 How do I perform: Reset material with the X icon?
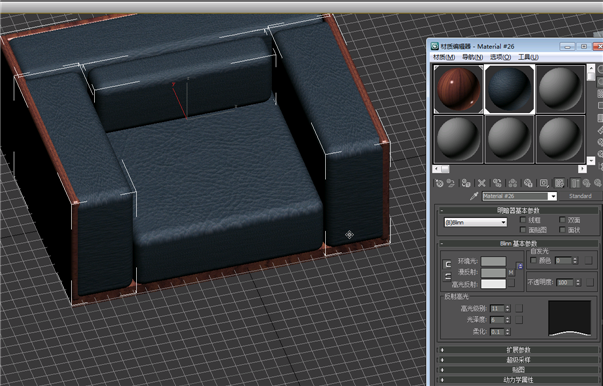coord(481,183)
